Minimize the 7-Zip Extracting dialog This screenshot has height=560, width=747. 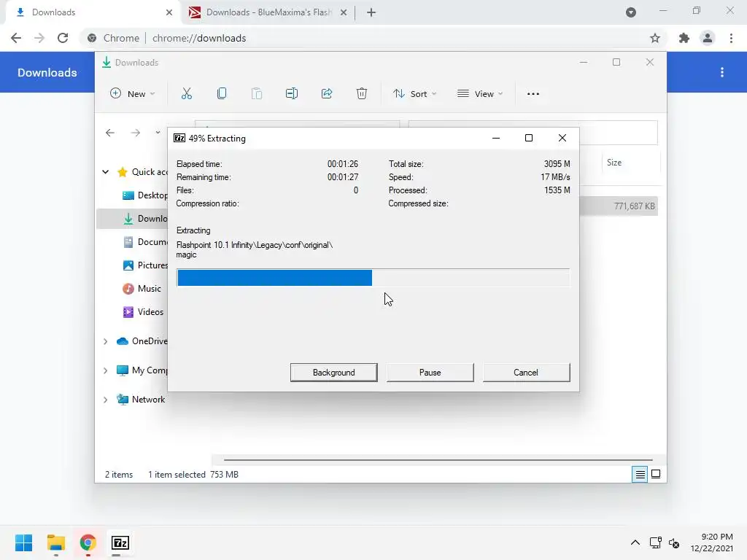(x=496, y=138)
